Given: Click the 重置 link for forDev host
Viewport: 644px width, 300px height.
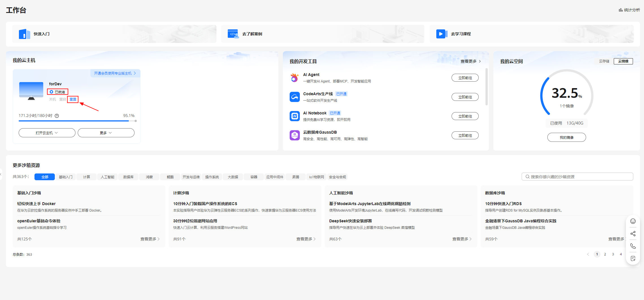Looking at the screenshot, I should 73,99.
